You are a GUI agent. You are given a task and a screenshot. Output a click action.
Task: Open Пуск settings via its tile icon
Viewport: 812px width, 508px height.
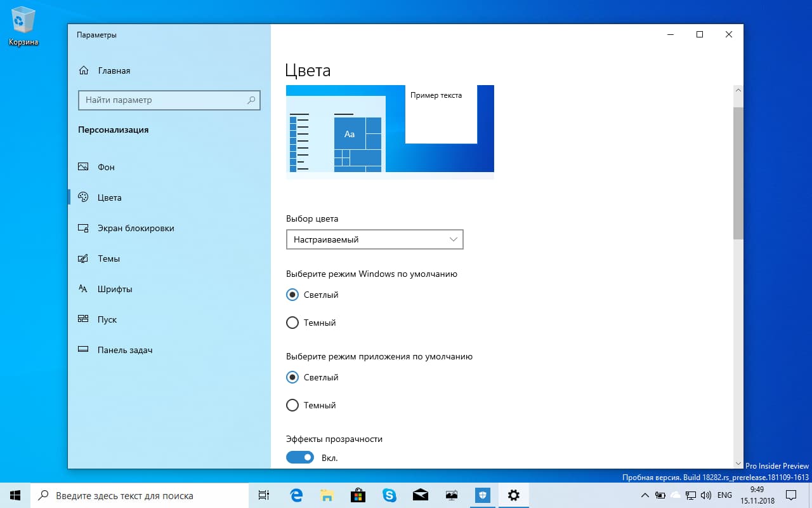coord(83,319)
